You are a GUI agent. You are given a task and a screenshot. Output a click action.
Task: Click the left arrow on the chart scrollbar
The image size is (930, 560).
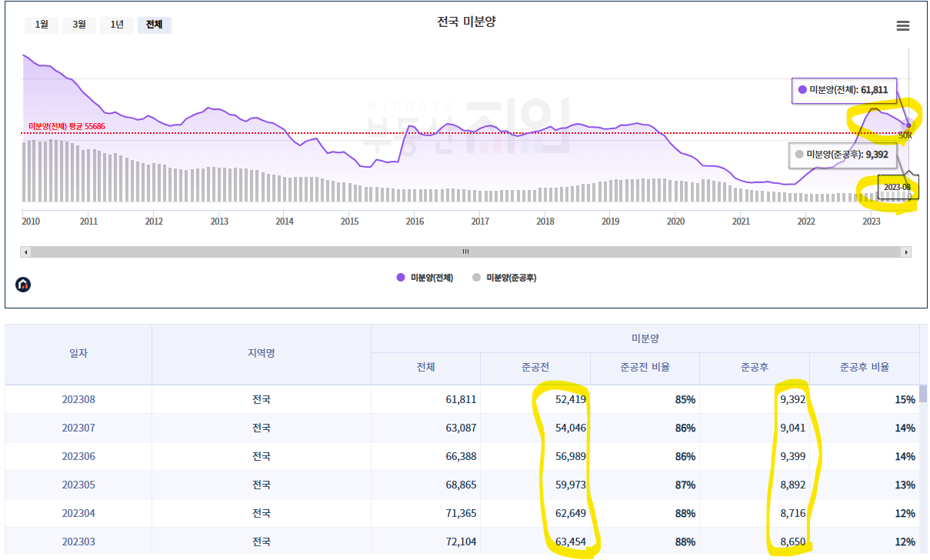(25, 251)
